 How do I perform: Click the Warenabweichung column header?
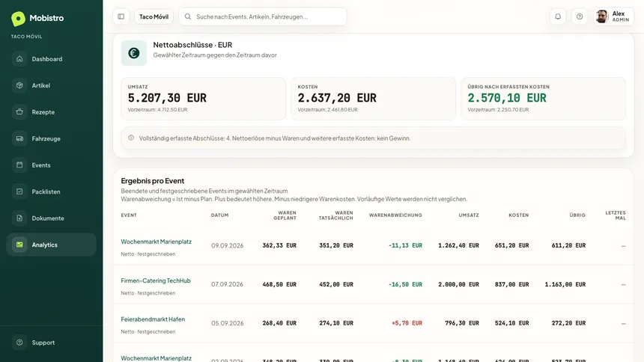[x=395, y=215]
